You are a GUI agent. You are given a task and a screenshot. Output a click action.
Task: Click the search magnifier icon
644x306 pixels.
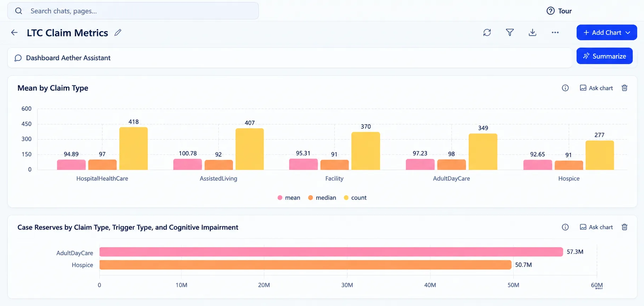pos(19,11)
